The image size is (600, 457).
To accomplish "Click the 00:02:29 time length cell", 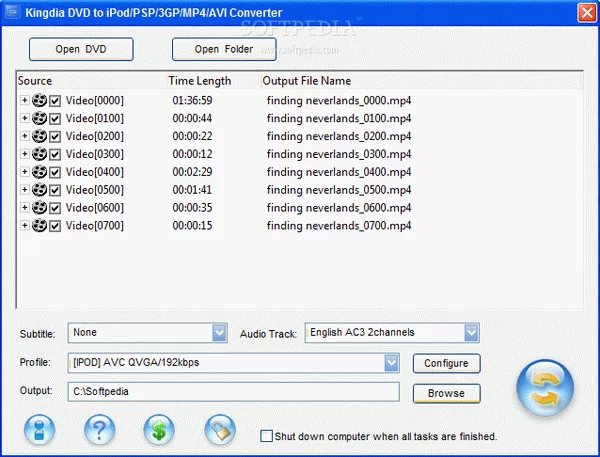I will point(192,172).
